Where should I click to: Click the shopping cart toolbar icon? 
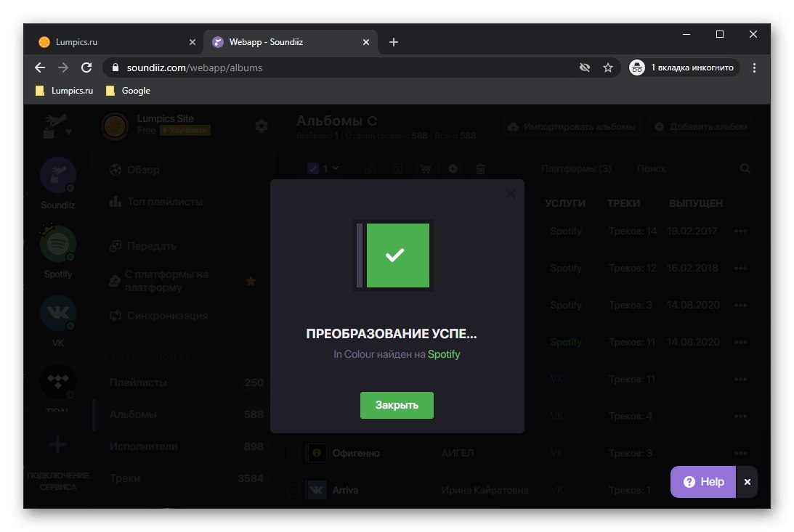click(426, 169)
